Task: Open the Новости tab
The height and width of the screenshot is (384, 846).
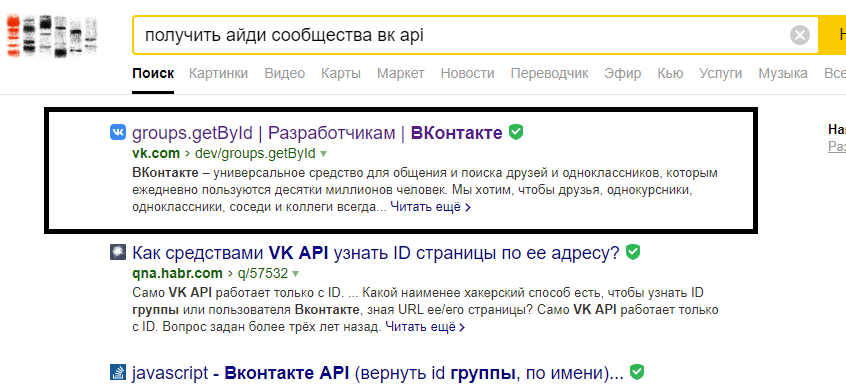Action: [467, 73]
